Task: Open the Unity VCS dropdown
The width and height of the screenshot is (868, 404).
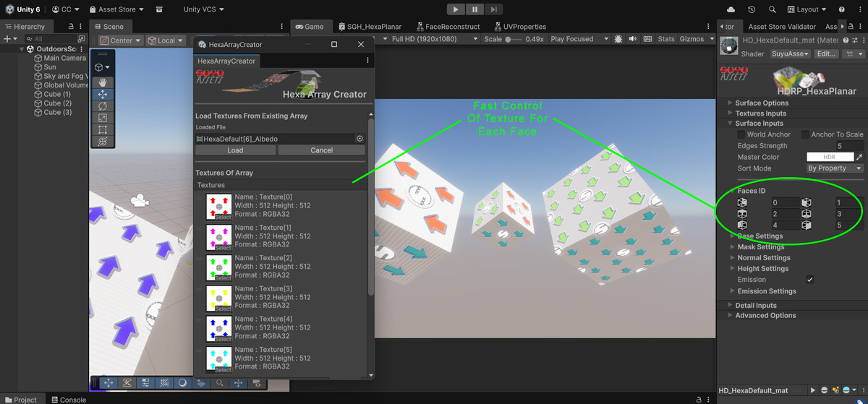Action: [x=203, y=9]
